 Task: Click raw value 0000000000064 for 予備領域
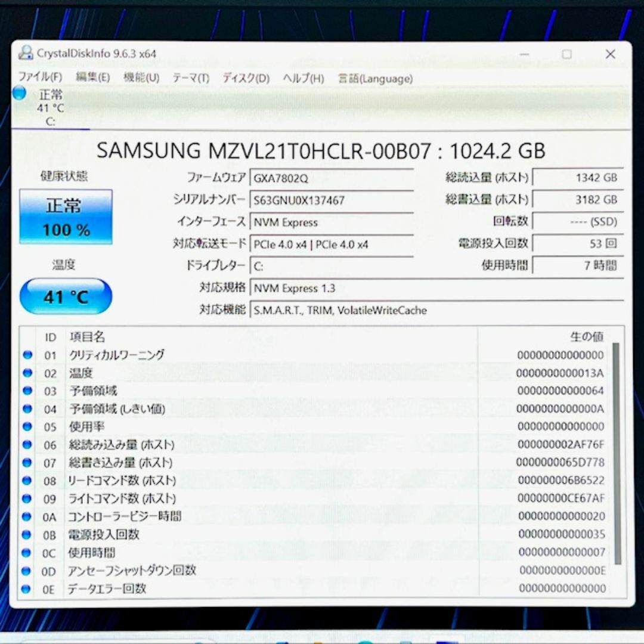pos(560,391)
